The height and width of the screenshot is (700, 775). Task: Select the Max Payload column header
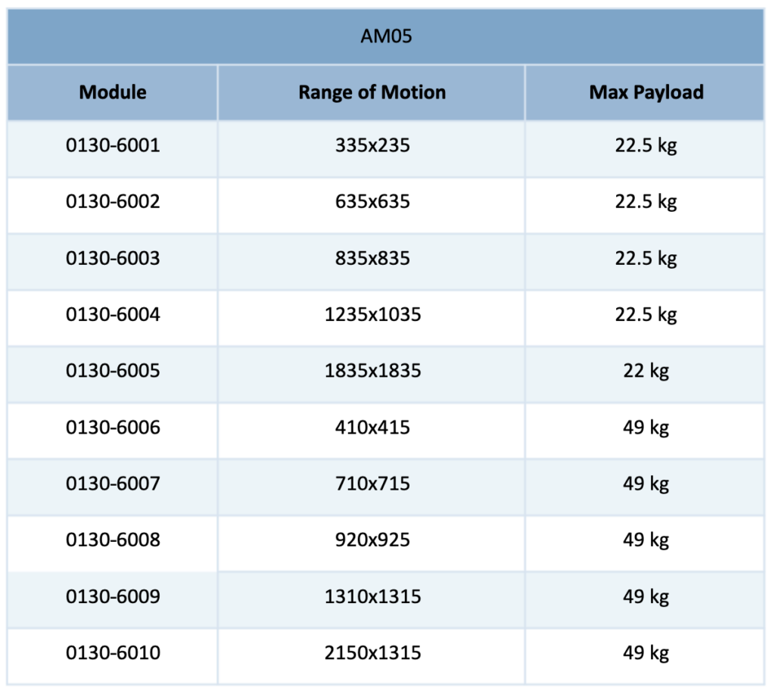click(645, 92)
